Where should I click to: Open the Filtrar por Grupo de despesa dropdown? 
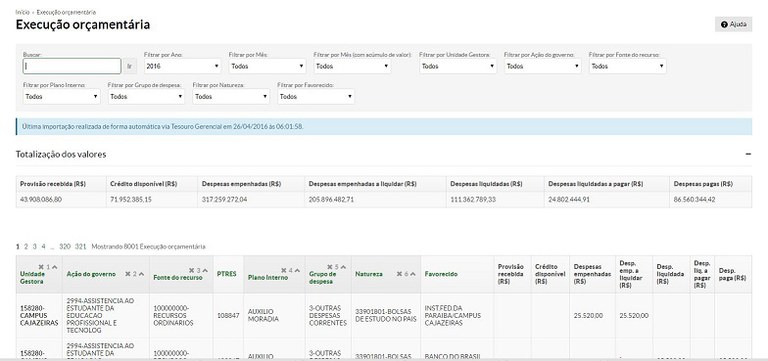pos(146,96)
